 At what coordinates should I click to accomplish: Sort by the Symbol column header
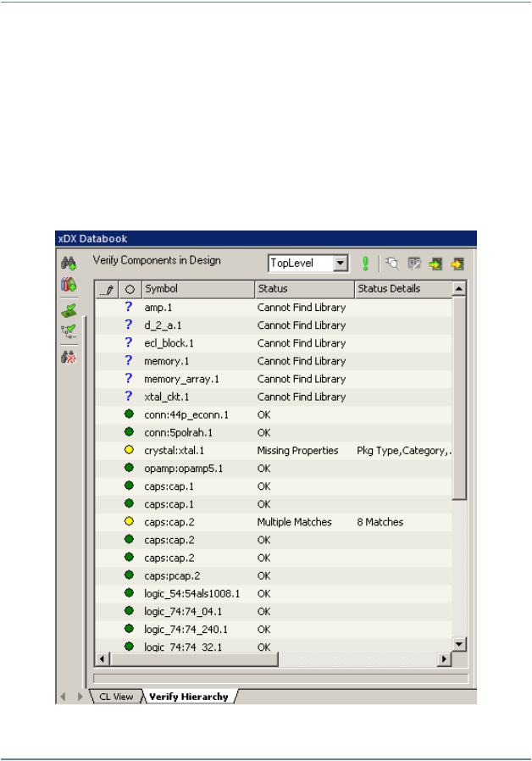(x=198, y=289)
